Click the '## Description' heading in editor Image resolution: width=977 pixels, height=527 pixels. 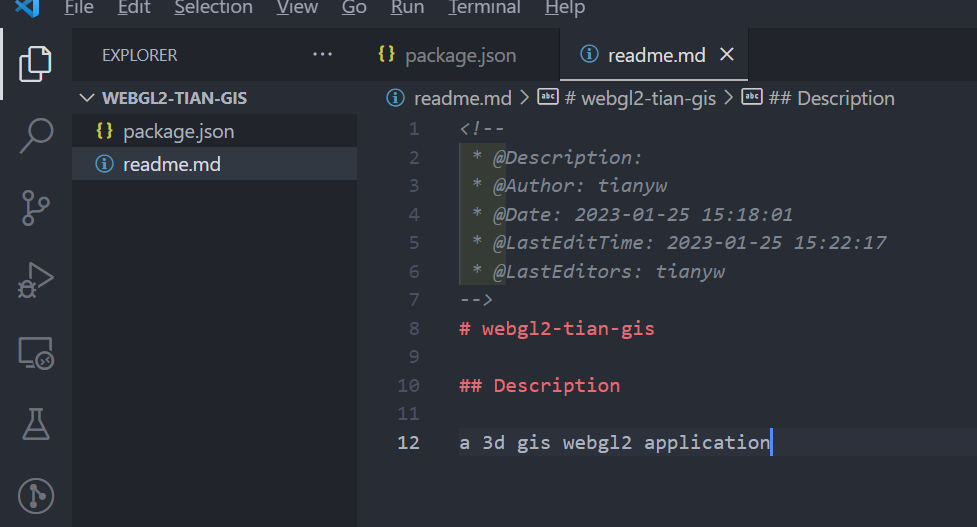tap(540, 386)
